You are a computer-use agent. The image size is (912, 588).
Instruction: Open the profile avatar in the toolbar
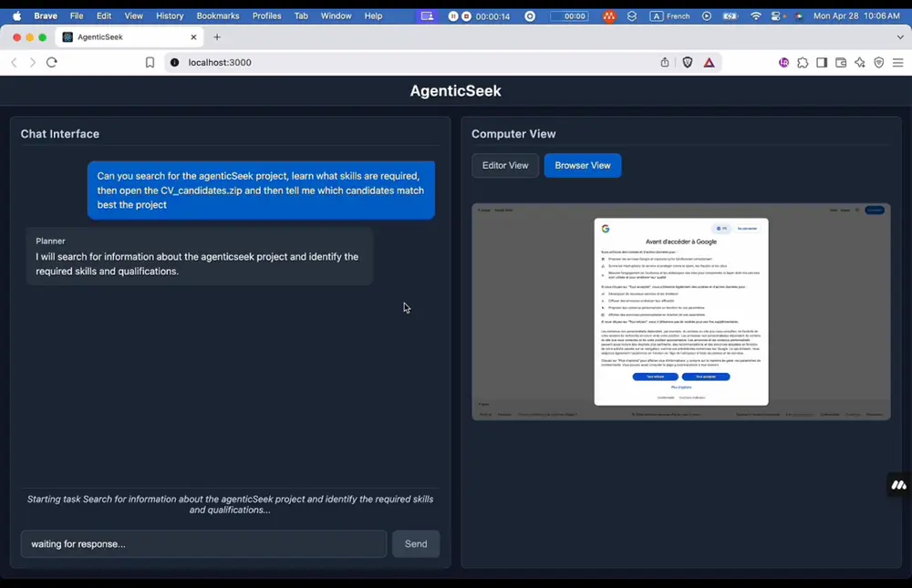[x=782, y=63]
